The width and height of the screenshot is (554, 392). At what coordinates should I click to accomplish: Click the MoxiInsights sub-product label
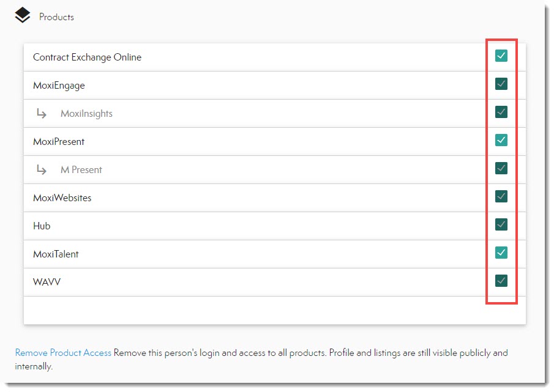[86, 114]
